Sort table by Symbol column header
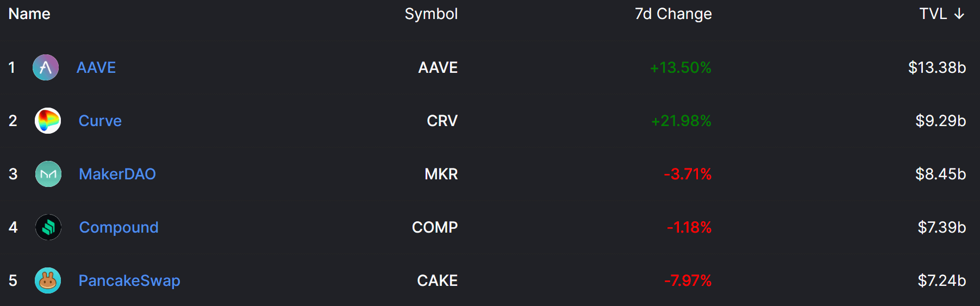This screenshot has width=980, height=306. (431, 14)
